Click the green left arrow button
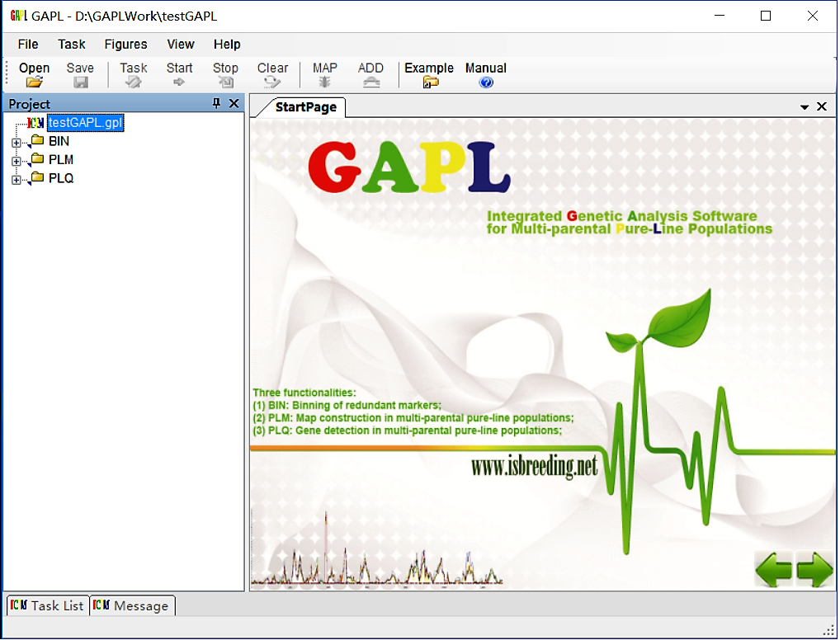The height and width of the screenshot is (640, 840). click(773, 569)
